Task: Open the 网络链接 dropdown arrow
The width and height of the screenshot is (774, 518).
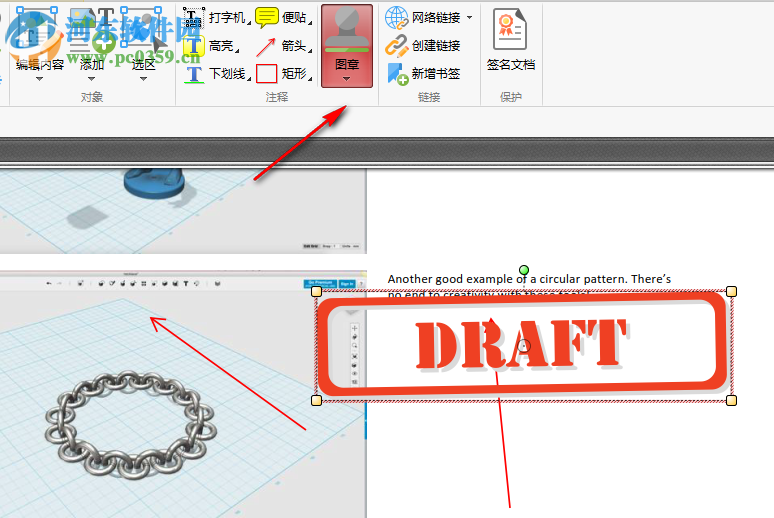Action: click(x=469, y=18)
